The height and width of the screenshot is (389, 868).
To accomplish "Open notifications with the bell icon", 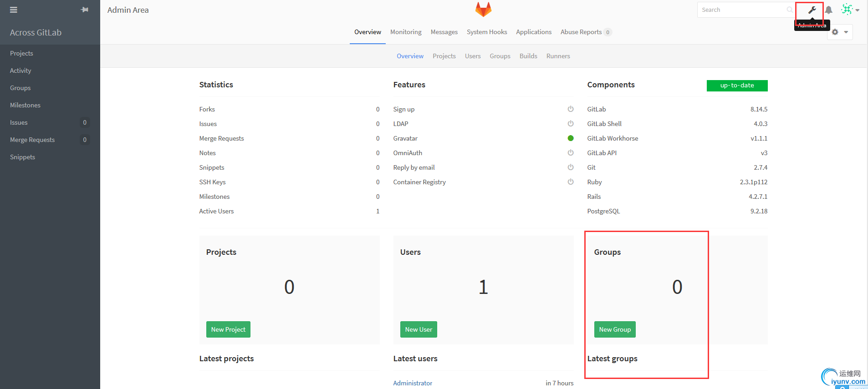I will tap(829, 10).
